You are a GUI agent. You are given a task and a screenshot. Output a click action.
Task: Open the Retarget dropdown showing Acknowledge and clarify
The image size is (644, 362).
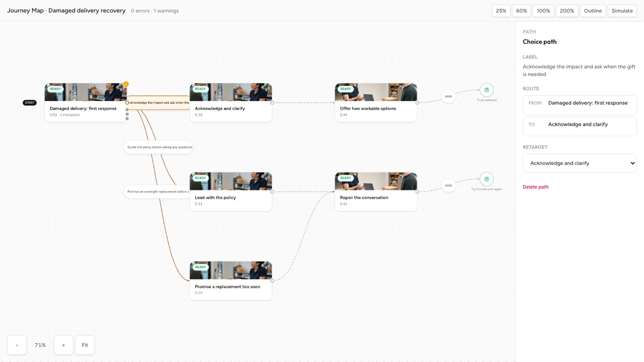(580, 163)
